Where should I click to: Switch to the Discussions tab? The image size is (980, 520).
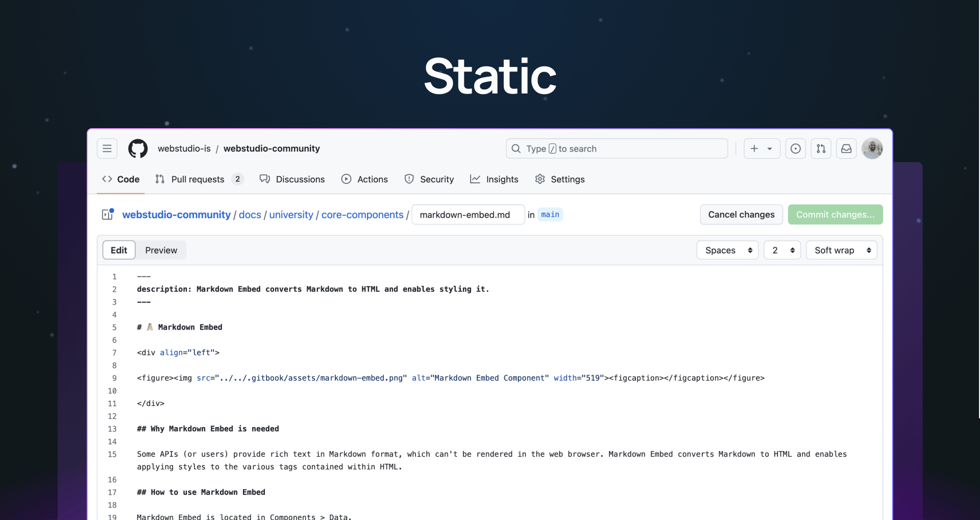pos(292,179)
